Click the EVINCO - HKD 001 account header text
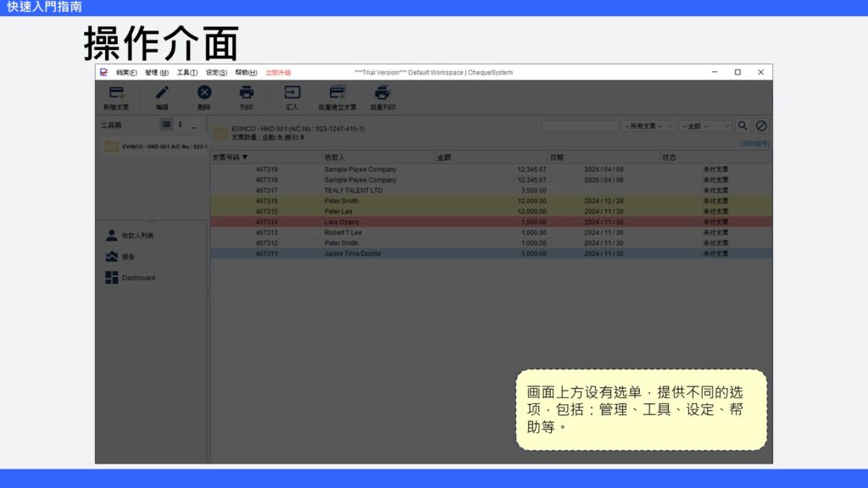This screenshot has width=868, height=488. (298, 129)
